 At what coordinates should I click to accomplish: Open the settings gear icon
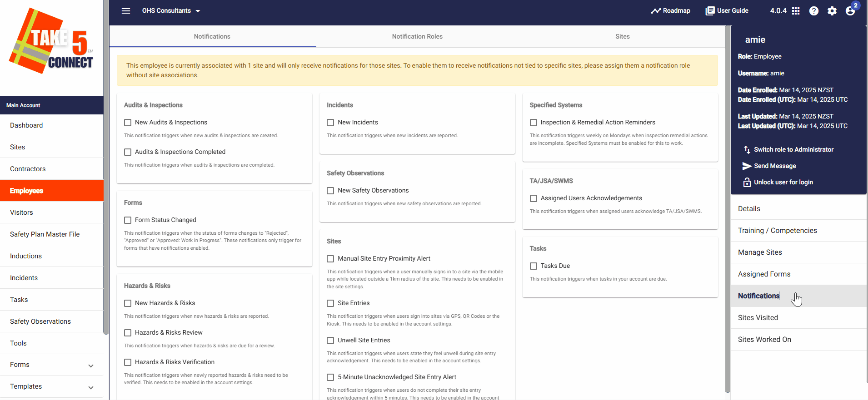pos(832,11)
